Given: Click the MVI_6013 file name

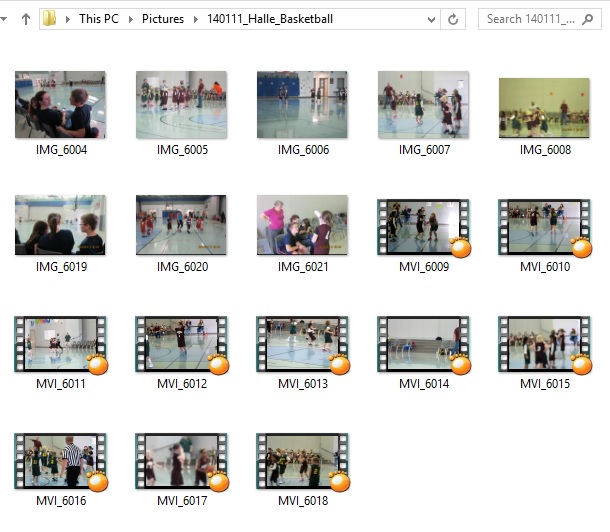Looking at the screenshot, I should [303, 384].
